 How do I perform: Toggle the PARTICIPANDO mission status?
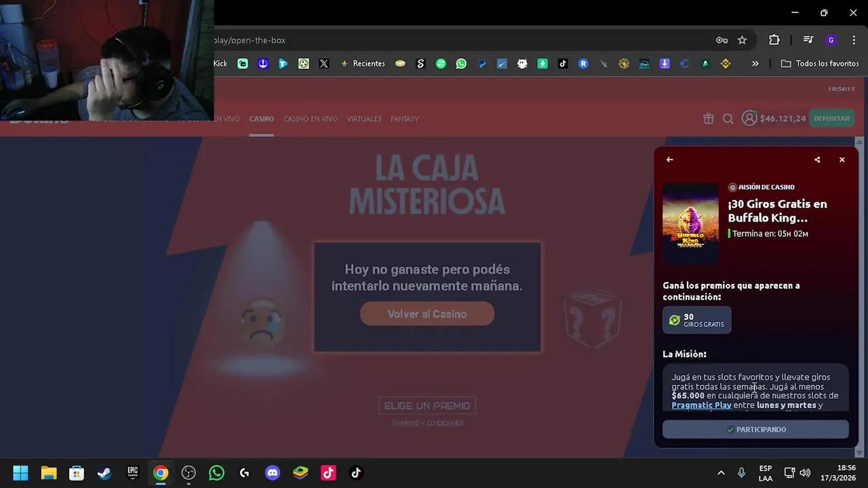click(x=755, y=429)
